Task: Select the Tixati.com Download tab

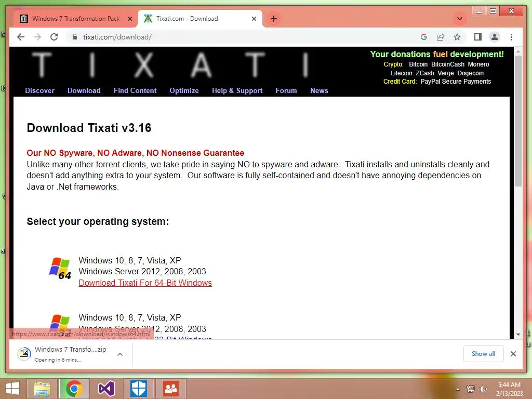Action: point(199,19)
